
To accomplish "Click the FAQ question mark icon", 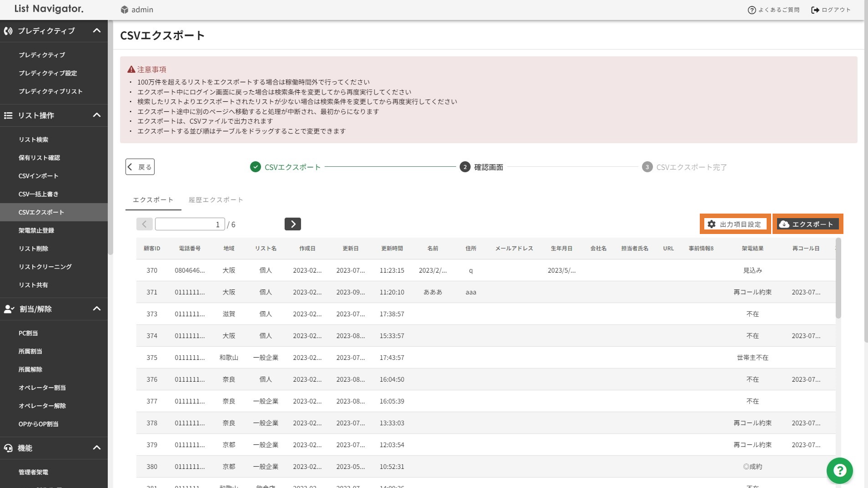I will [x=752, y=10].
